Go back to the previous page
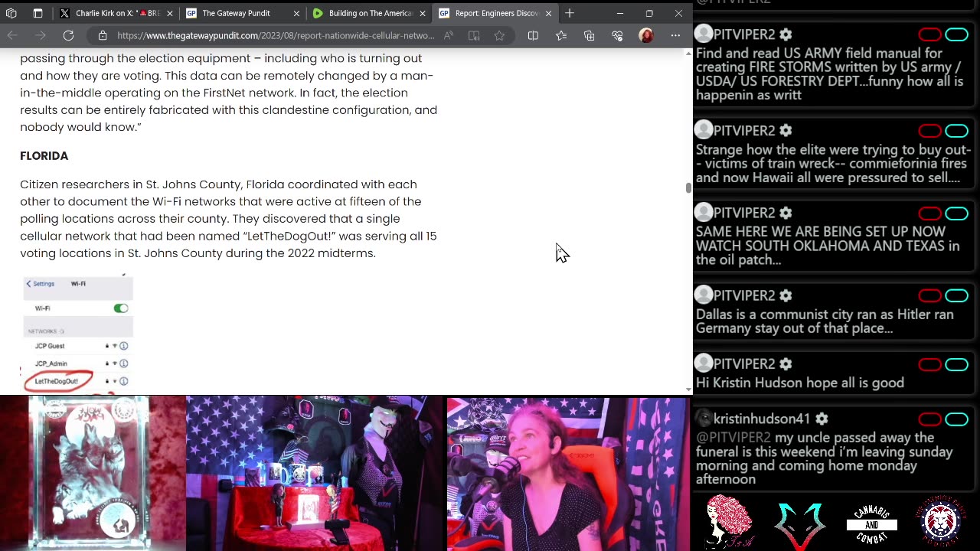This screenshot has height=551, width=980. pos(12,35)
